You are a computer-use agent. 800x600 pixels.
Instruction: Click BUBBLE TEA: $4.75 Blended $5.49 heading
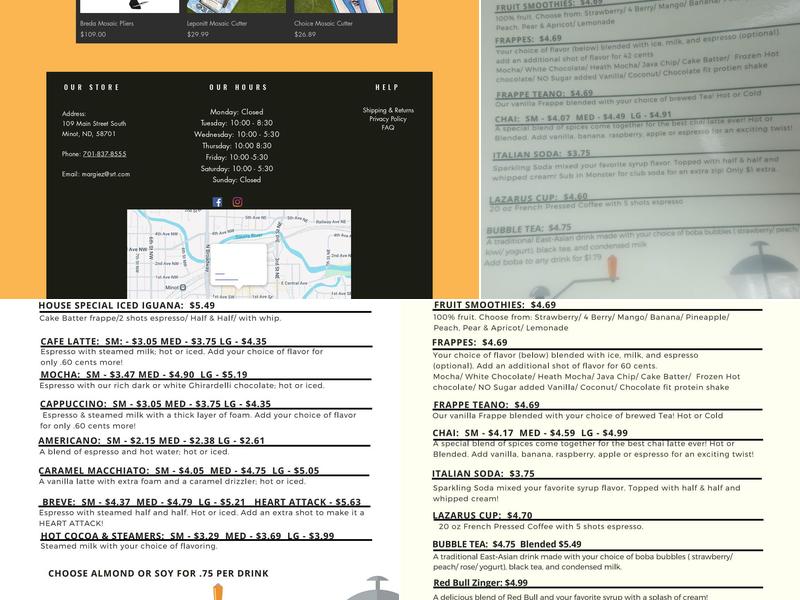tap(507, 544)
